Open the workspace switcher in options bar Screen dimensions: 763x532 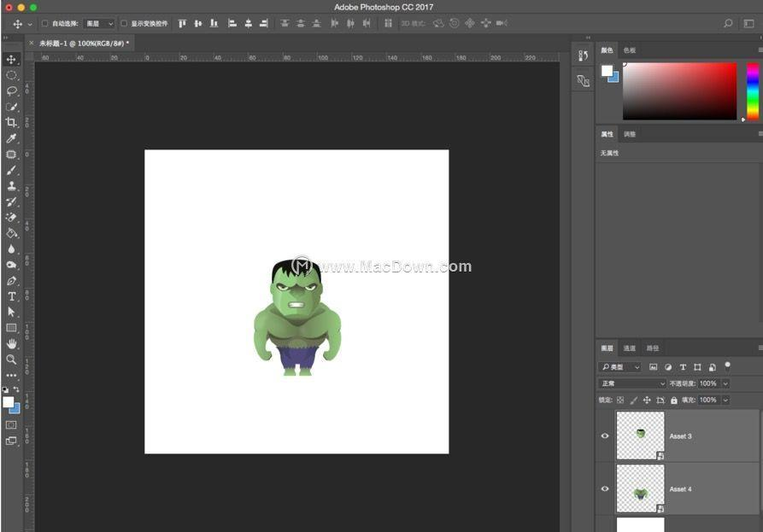(748, 23)
